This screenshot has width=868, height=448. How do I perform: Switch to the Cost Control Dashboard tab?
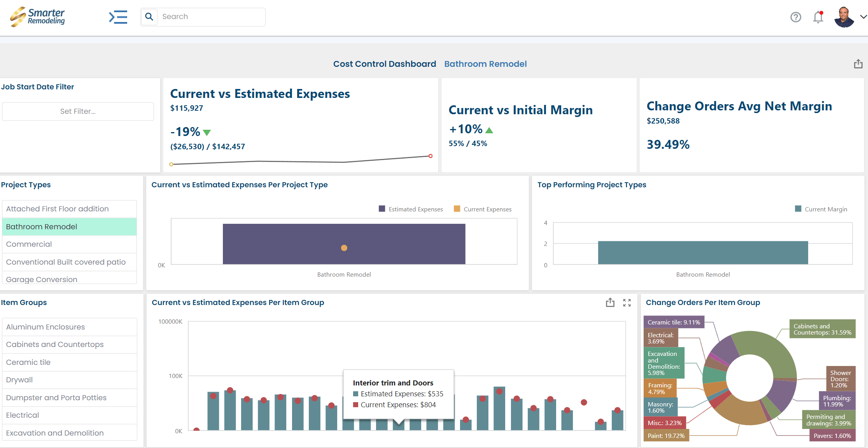click(x=384, y=64)
